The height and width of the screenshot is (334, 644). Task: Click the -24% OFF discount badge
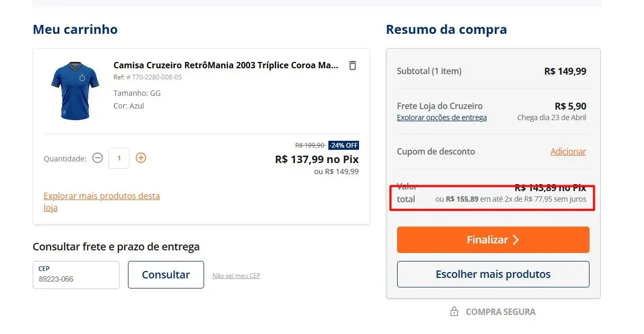344,146
